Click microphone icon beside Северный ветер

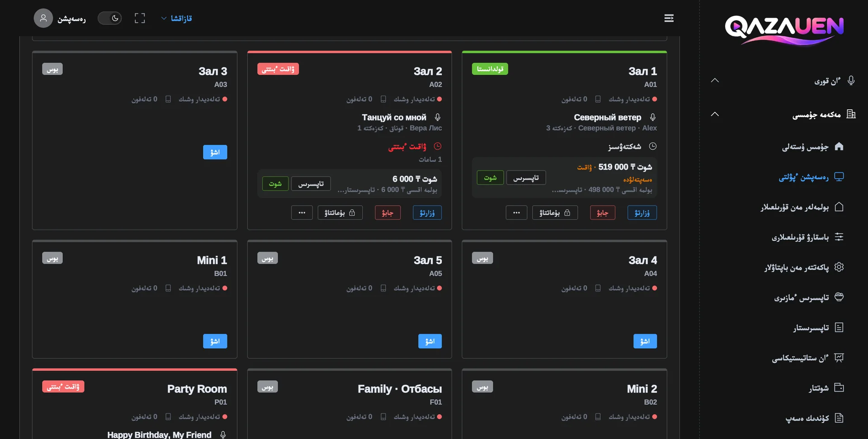652,117
